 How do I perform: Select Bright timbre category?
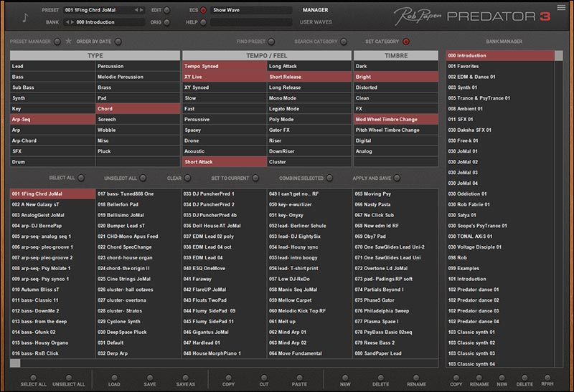[x=396, y=77]
